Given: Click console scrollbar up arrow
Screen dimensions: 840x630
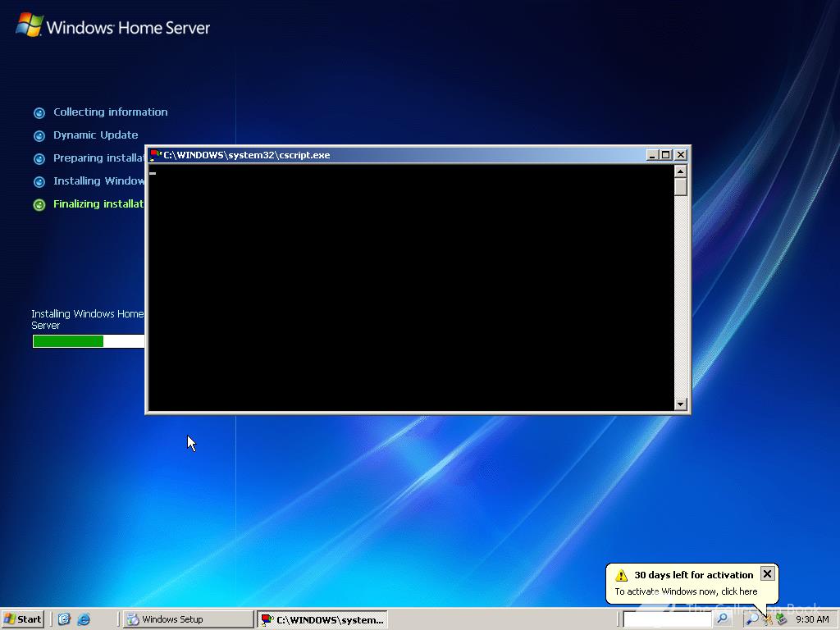Looking at the screenshot, I should [x=680, y=171].
